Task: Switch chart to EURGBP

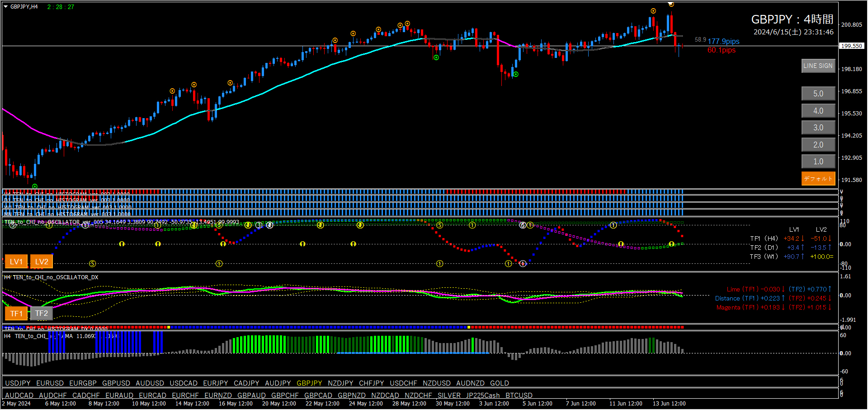Action: (83, 383)
